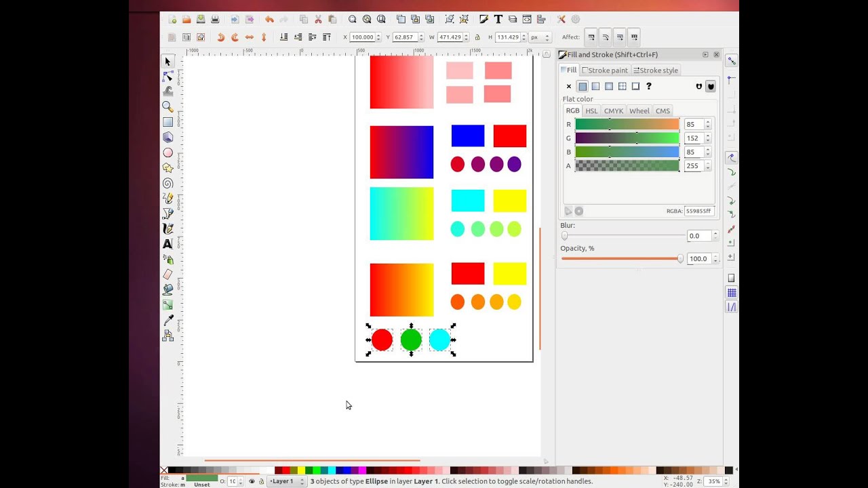Viewport: 868px width, 488px height.
Task: Adjust the R value stepper
Action: tap(708, 125)
